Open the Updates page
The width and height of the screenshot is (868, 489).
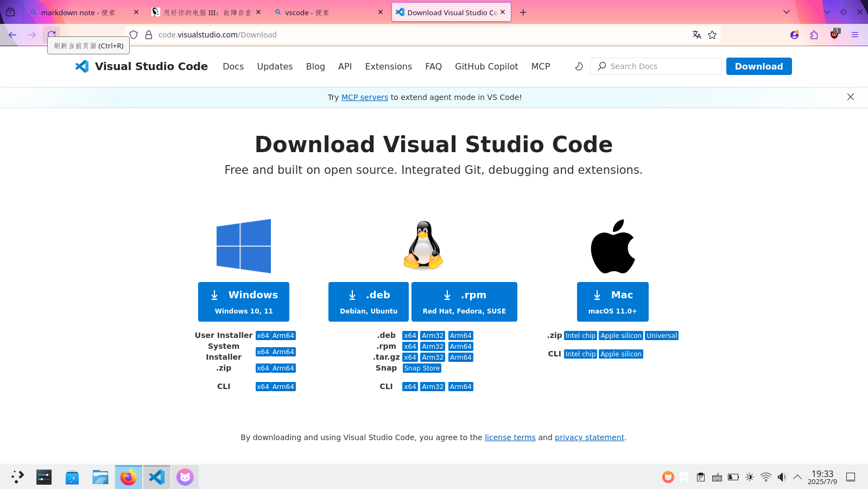tap(275, 66)
